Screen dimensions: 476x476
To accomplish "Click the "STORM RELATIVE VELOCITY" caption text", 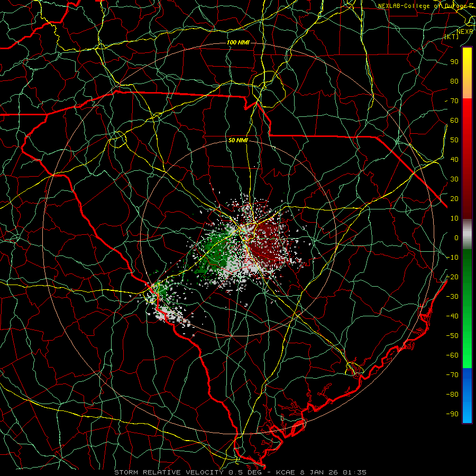I will [169, 472].
